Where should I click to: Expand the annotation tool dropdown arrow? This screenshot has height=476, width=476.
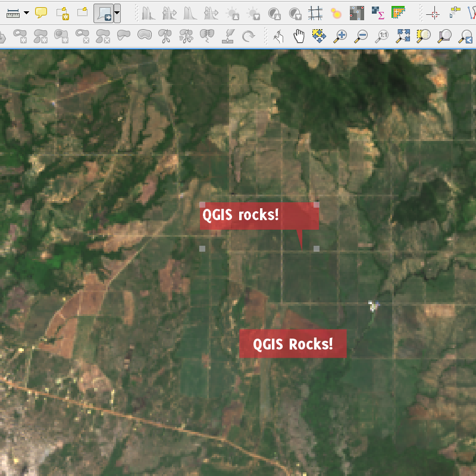[x=117, y=13]
